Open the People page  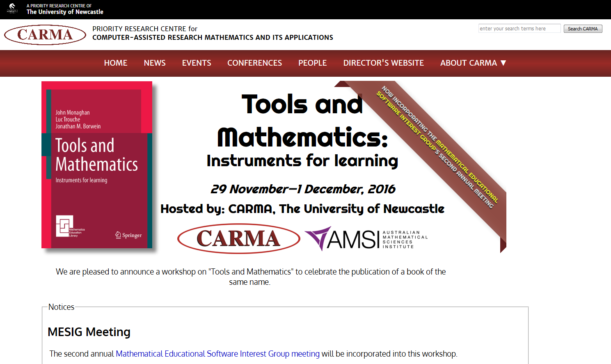click(312, 63)
